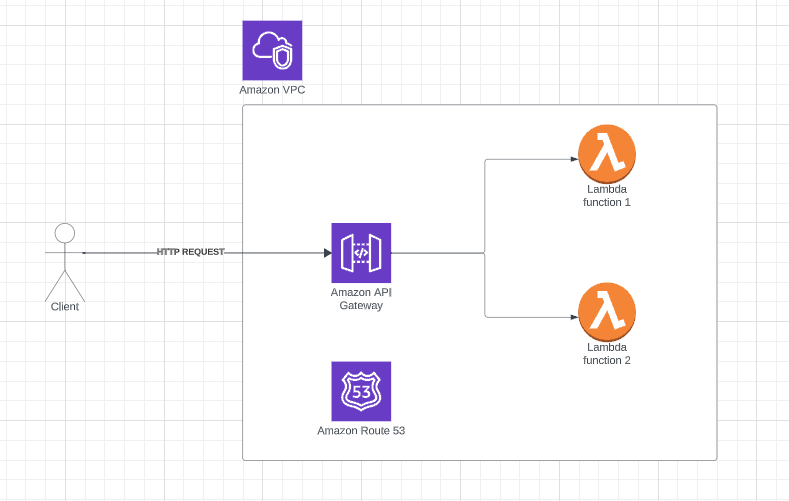Click the Amazon VPC text label
Screen dimensions: 789x501
click(x=272, y=90)
